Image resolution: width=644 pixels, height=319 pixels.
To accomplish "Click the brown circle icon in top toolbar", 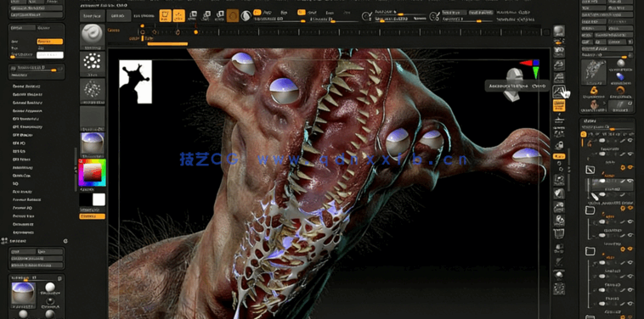I will click(233, 15).
